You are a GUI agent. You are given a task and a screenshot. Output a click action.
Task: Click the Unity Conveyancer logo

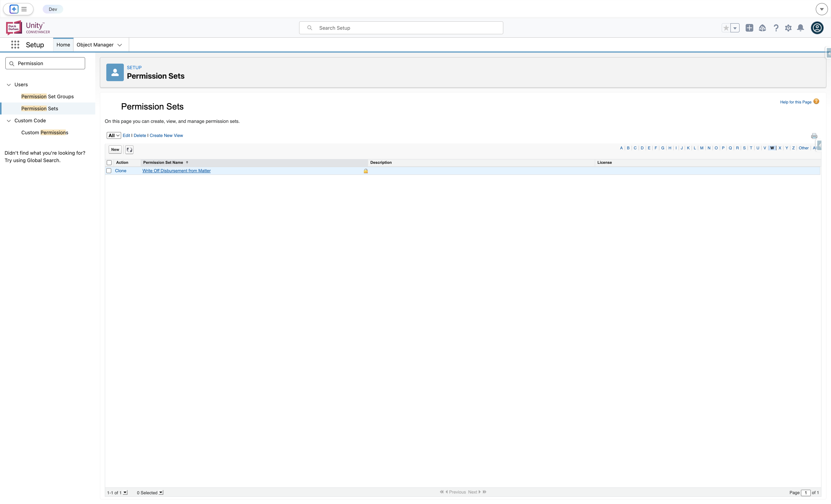(28, 28)
